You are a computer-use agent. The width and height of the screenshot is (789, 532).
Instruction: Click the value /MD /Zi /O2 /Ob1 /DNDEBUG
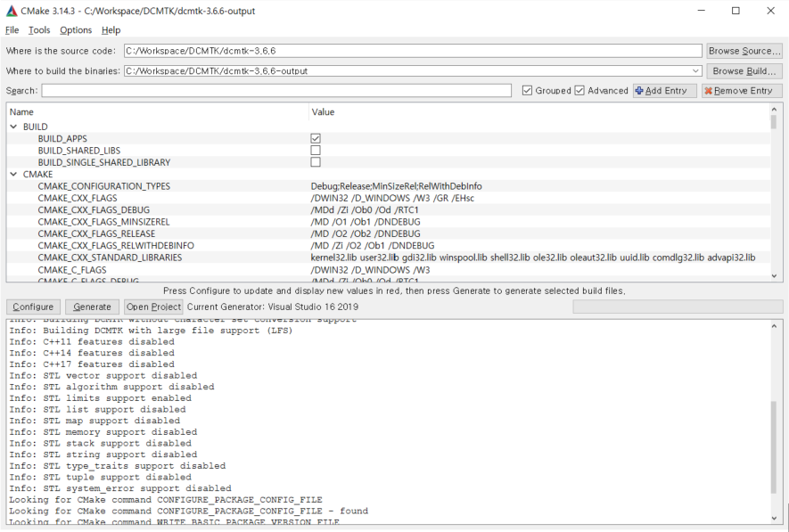coord(373,245)
